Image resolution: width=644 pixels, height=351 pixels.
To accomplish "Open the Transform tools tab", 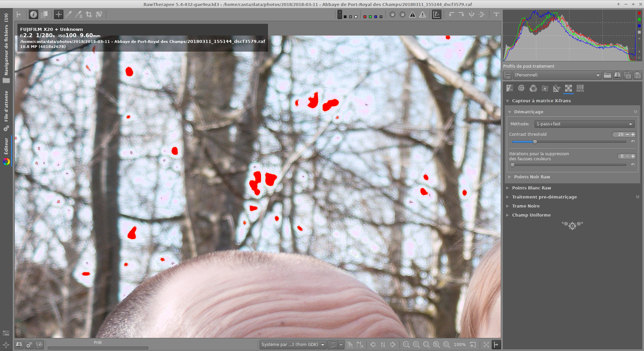I will (556, 88).
